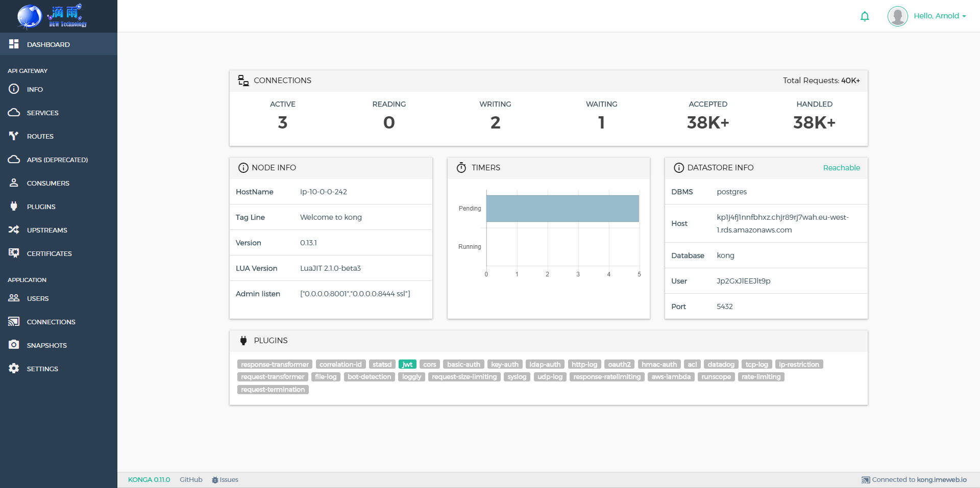The width and height of the screenshot is (980, 488).
Task: Click the response-transformer plugin tag
Action: (275, 364)
